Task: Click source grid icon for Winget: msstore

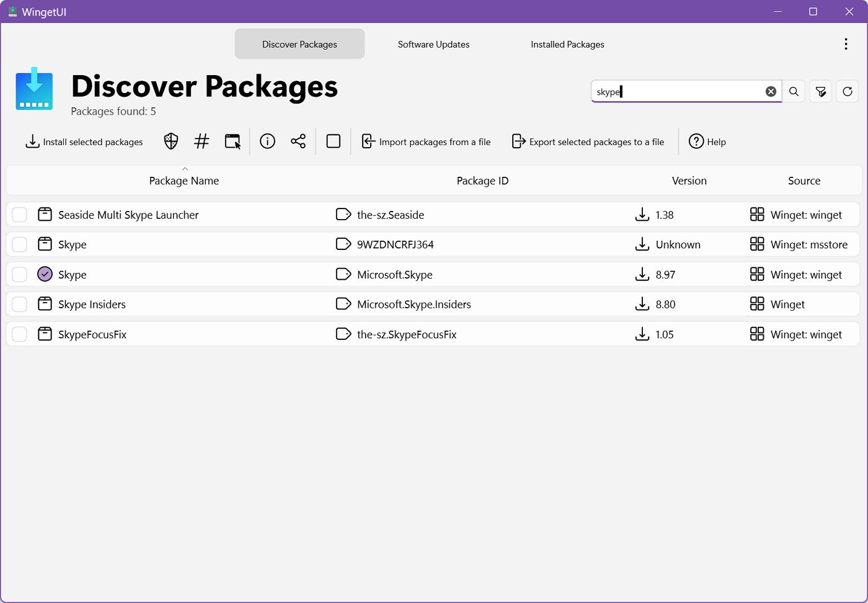Action: (757, 244)
